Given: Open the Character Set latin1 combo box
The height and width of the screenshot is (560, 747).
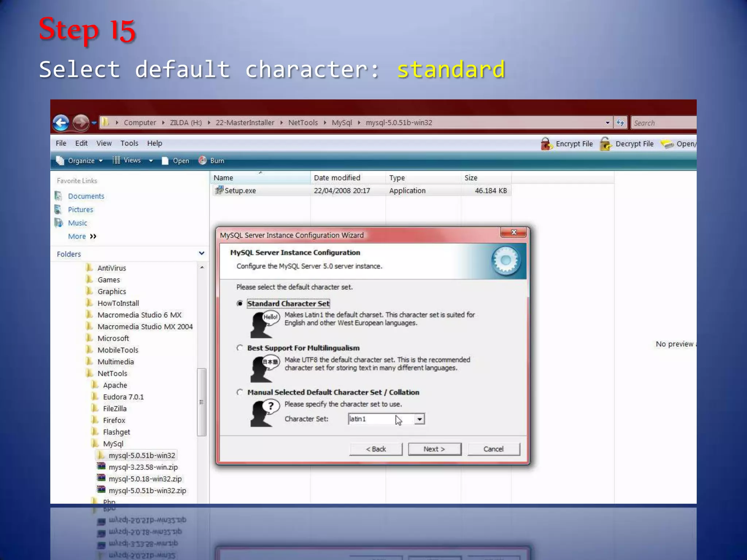Looking at the screenshot, I should (x=387, y=419).
